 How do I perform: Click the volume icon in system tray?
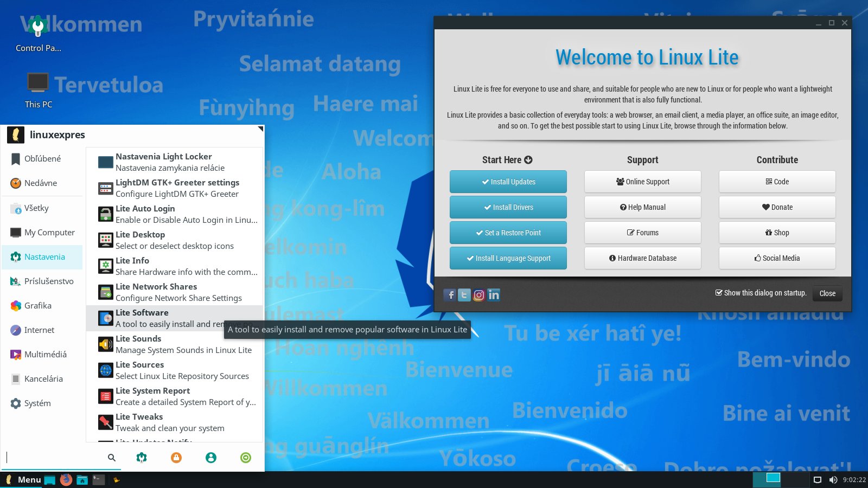tap(833, 480)
